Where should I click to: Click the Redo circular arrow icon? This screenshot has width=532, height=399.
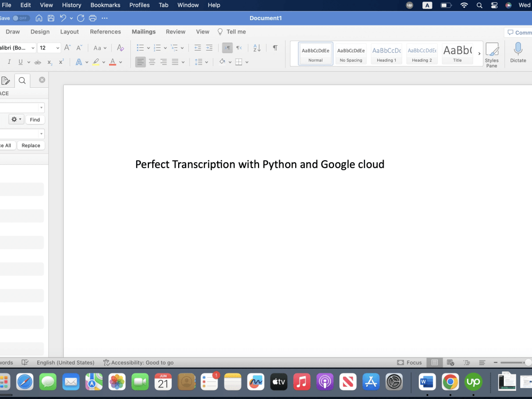point(81,18)
